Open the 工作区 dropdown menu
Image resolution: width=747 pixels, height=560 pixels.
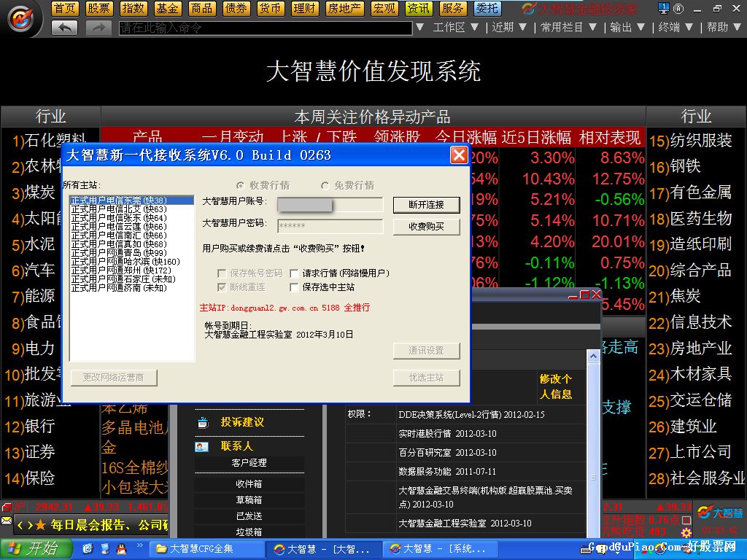455,28
